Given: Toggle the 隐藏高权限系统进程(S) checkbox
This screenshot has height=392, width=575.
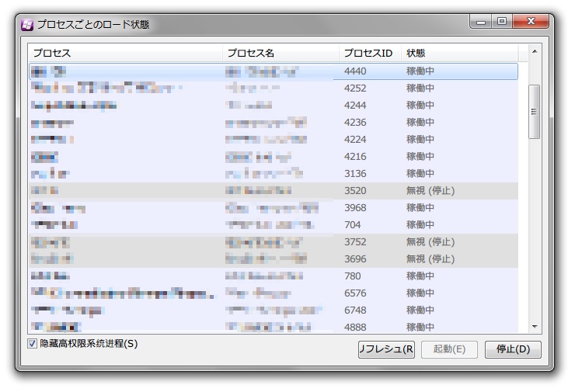Looking at the screenshot, I should point(33,344).
